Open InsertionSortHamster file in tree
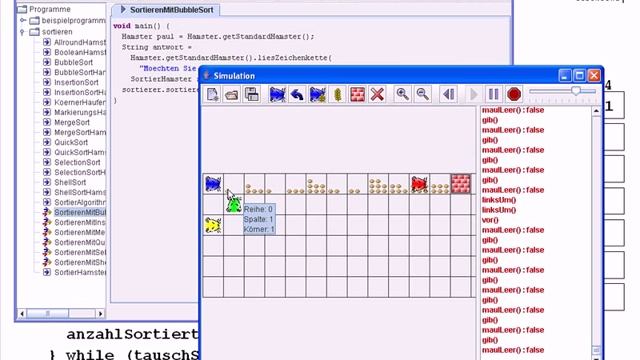640x360 pixels. 74,92
